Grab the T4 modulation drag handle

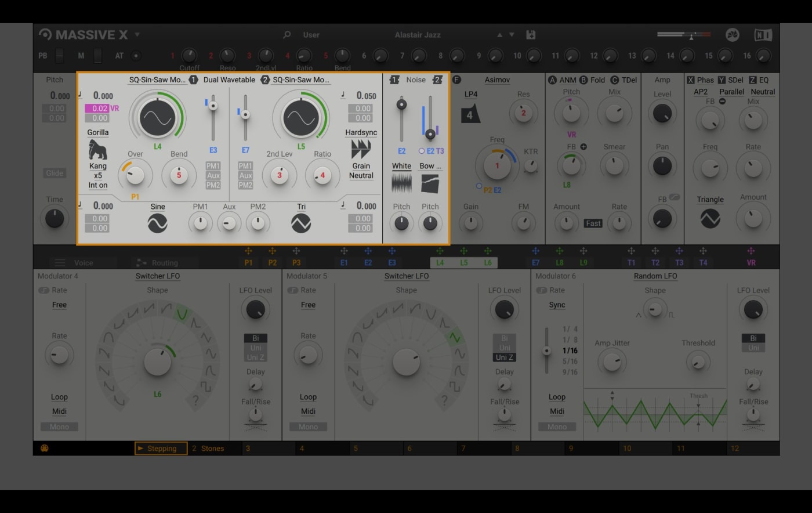[x=703, y=251]
